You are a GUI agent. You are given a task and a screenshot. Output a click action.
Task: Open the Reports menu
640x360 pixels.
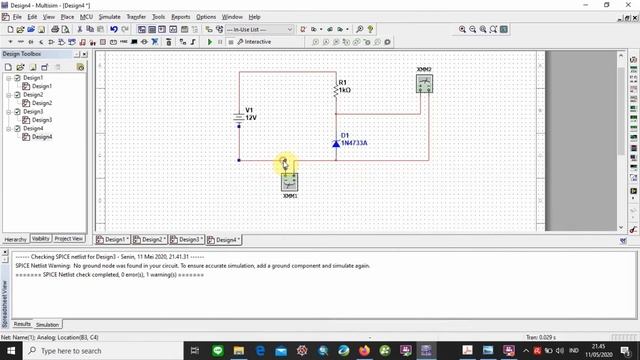pos(180,17)
